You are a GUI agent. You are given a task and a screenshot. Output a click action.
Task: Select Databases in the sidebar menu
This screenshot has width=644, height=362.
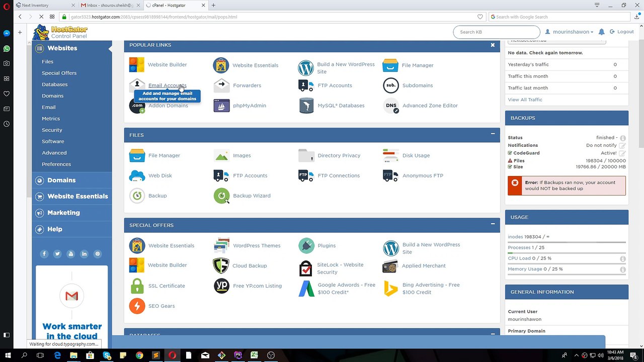click(x=54, y=84)
